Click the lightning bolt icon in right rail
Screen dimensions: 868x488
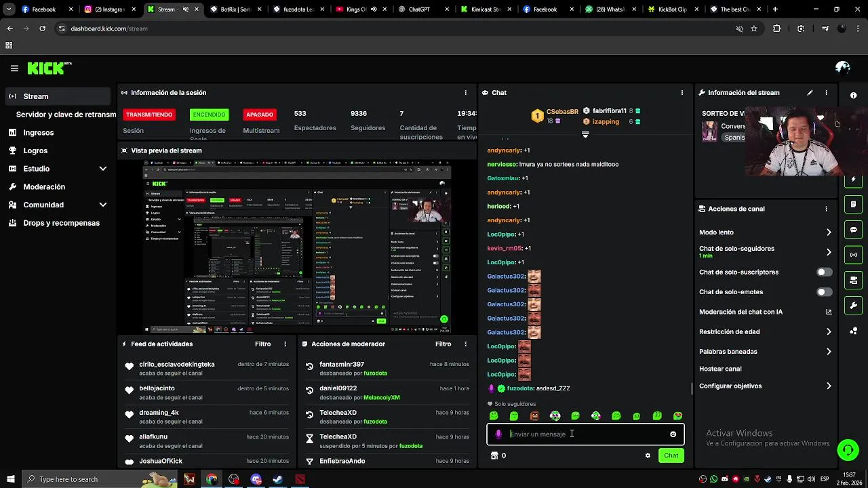(853, 180)
